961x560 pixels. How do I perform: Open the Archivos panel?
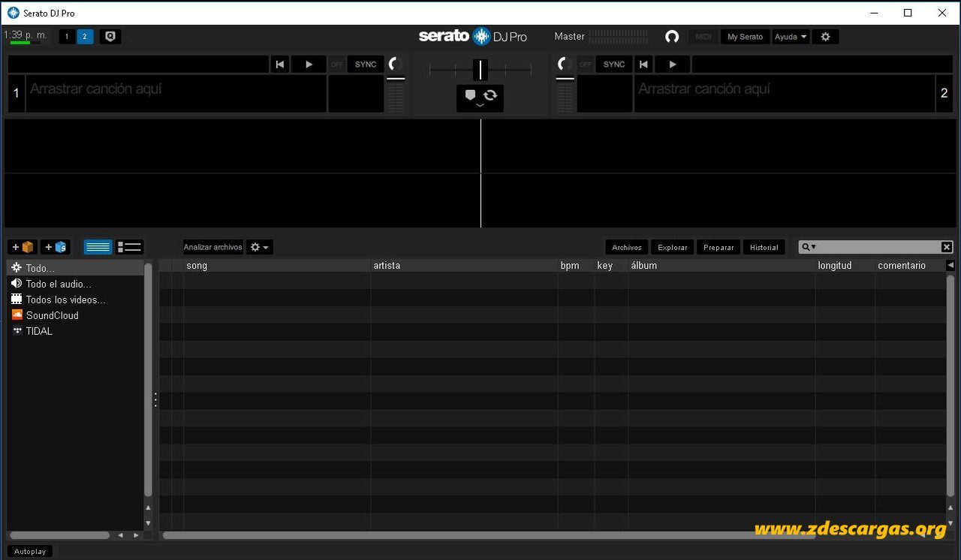coord(627,247)
